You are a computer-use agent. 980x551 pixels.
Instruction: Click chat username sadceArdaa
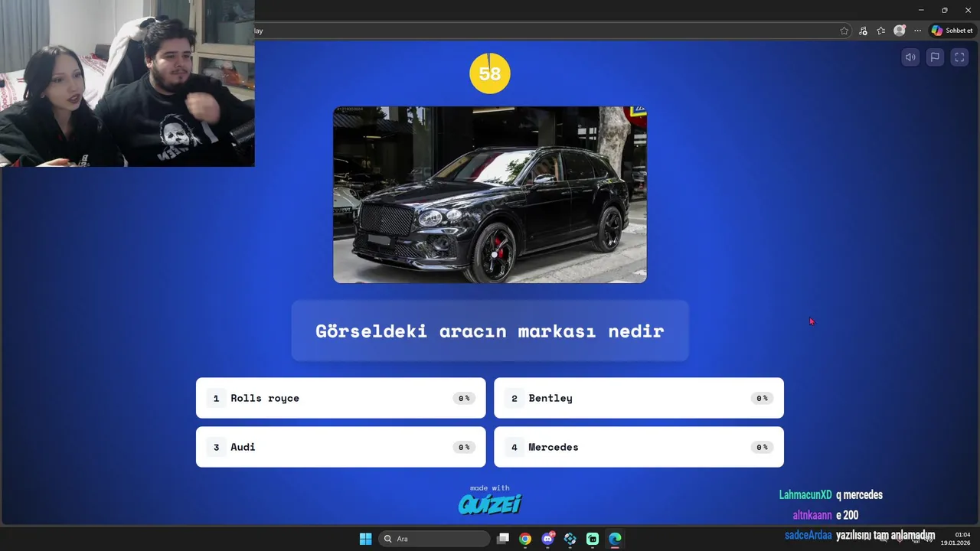click(808, 535)
